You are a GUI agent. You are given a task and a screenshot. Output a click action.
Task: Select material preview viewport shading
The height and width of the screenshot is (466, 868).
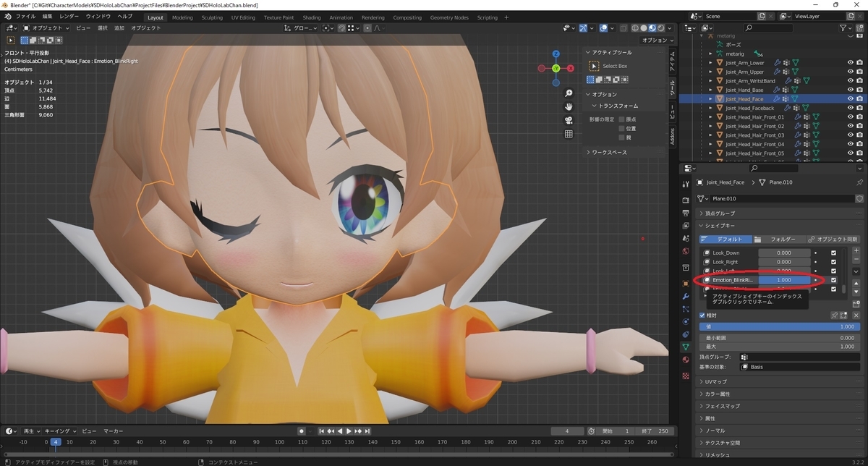(x=653, y=28)
